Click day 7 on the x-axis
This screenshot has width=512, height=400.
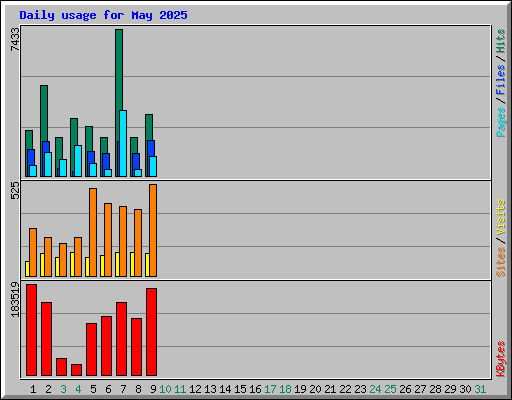coord(123,389)
